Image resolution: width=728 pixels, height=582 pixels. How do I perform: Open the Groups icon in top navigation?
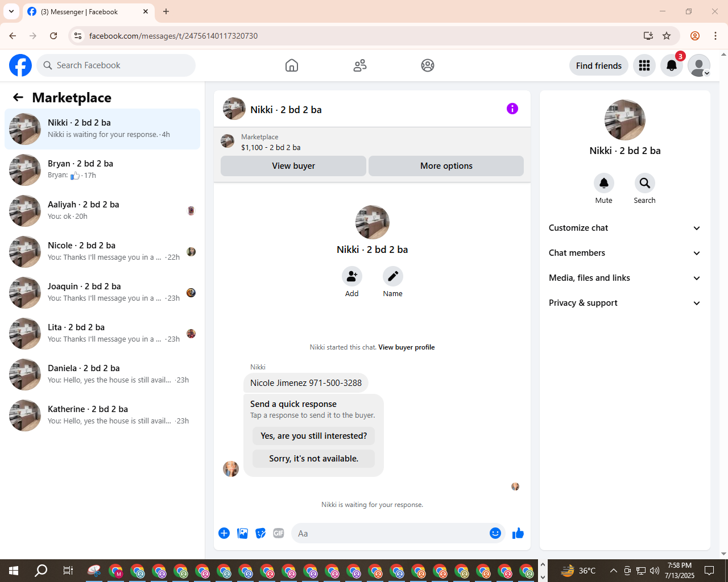428,65
